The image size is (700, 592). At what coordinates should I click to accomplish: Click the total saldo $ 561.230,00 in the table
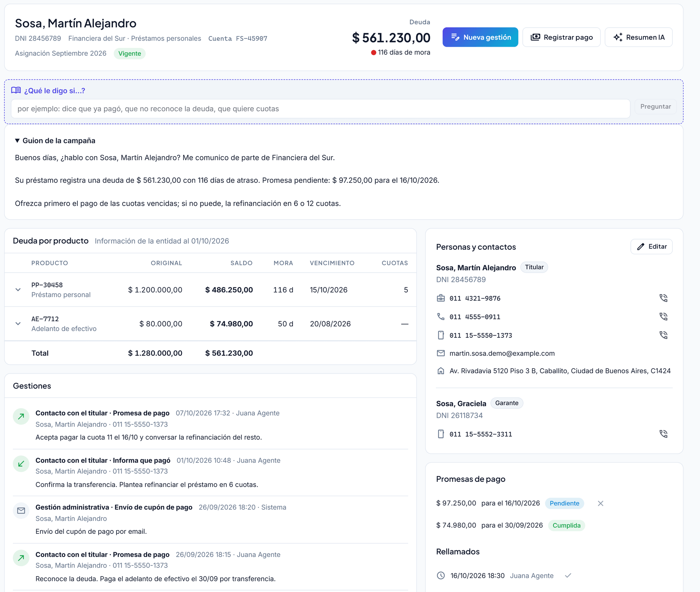tap(229, 353)
